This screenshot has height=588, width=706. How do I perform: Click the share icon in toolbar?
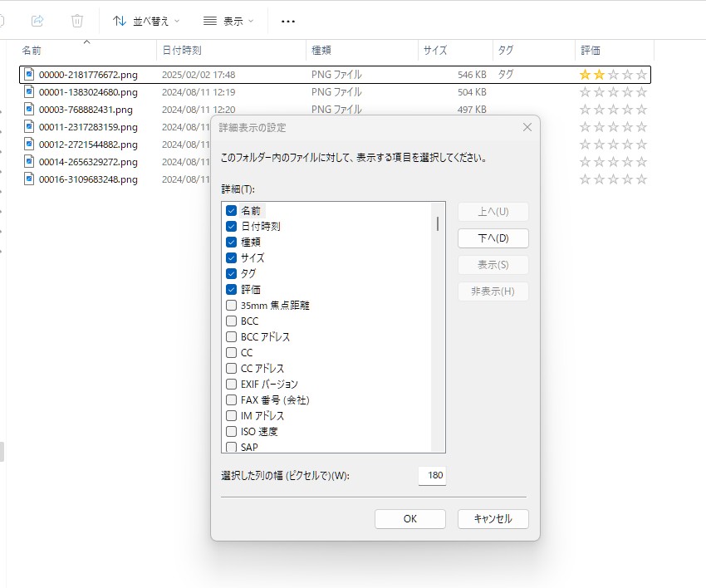coord(37,21)
